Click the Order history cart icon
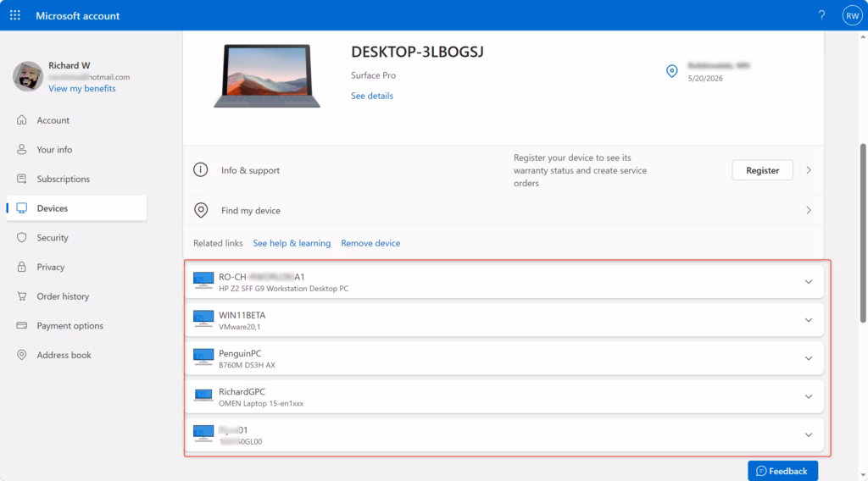This screenshot has width=868, height=481. click(x=21, y=296)
